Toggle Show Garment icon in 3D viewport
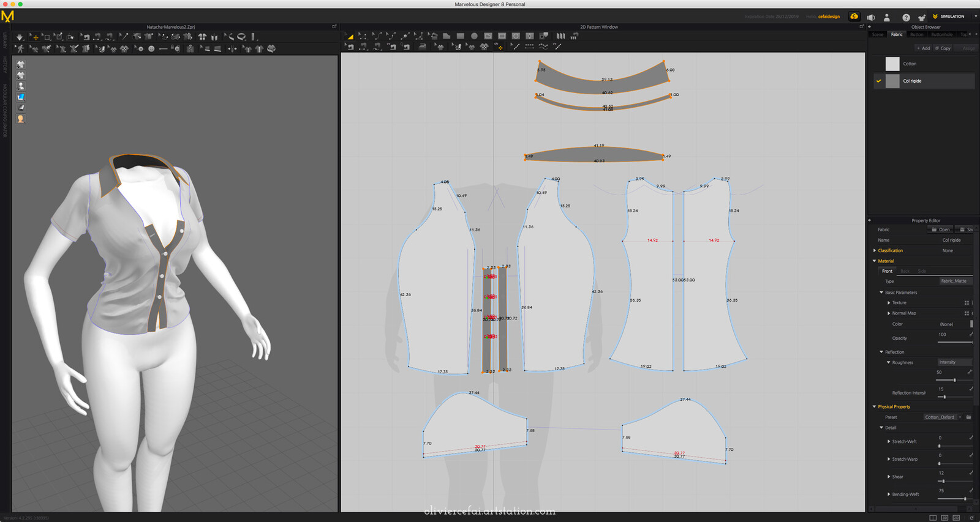 pos(21,64)
